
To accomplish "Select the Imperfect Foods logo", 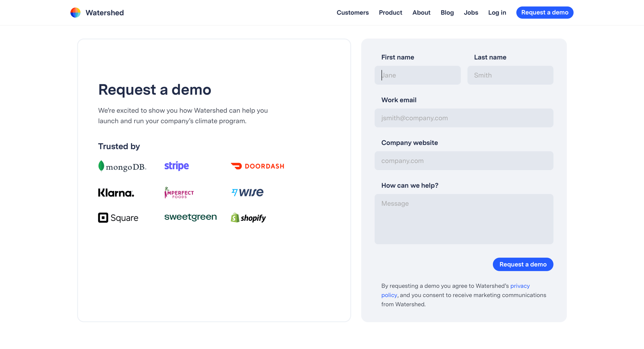I will [x=179, y=192].
